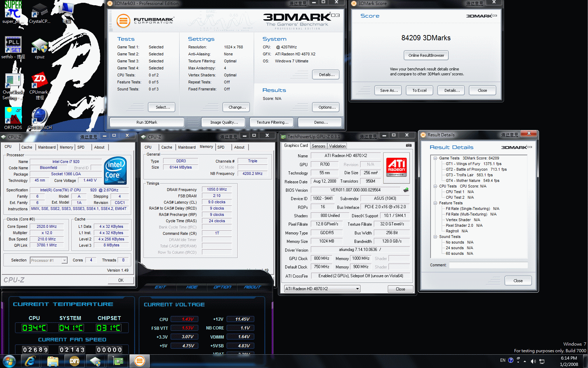Click the Online ResultBrowser button
Image resolution: width=588 pixels, height=368 pixels.
(x=426, y=55)
